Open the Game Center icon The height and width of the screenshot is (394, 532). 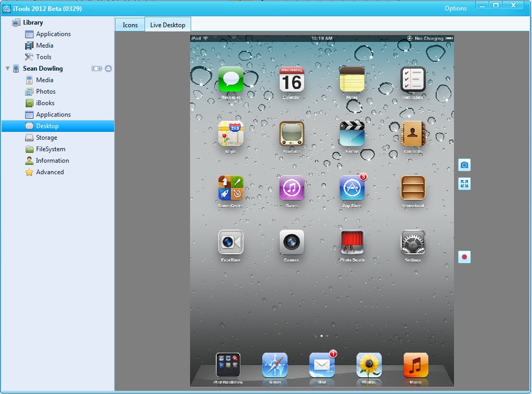pos(231,188)
